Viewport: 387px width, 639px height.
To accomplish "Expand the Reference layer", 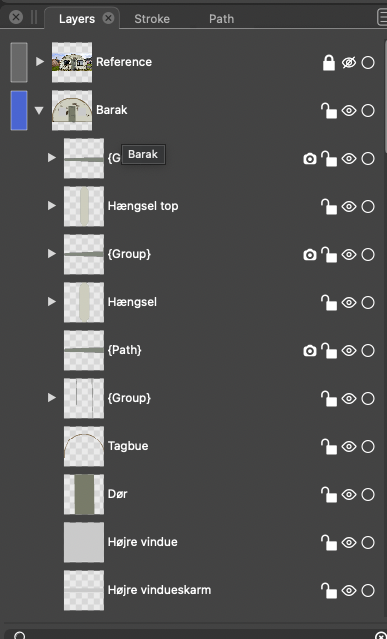I will (x=40, y=62).
